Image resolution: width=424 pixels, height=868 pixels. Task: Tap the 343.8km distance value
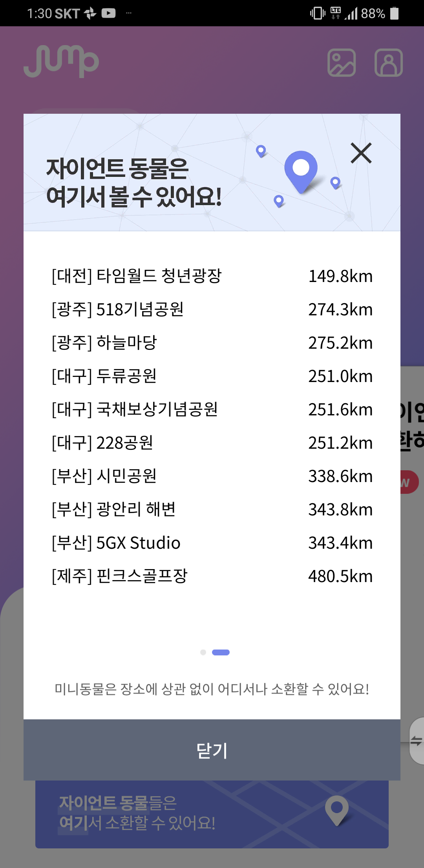click(340, 510)
